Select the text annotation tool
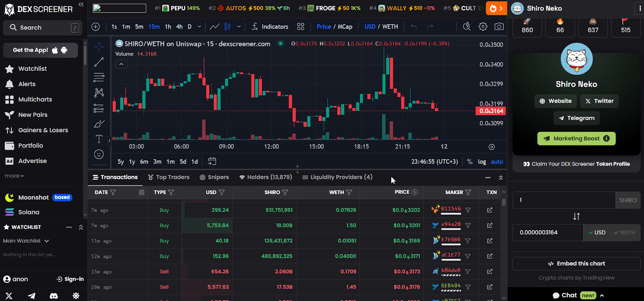Image resolution: width=644 pixels, height=301 pixels. point(99,139)
